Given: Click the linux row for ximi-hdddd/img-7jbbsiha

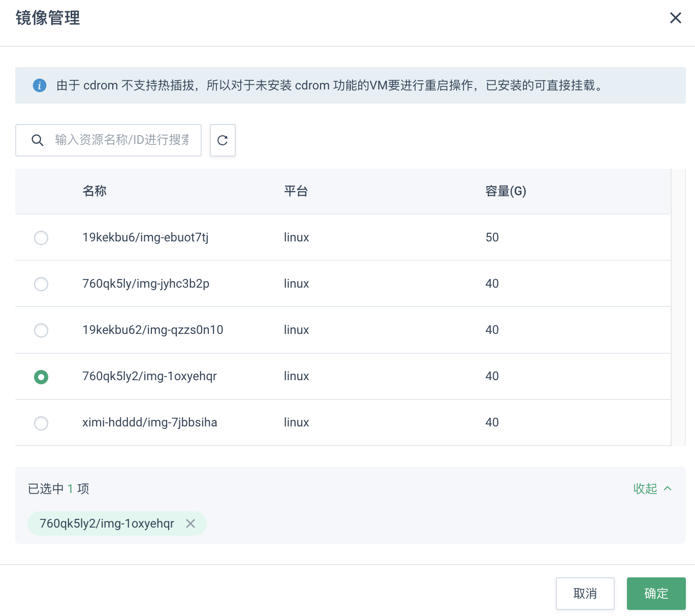Looking at the screenshot, I should tap(296, 422).
